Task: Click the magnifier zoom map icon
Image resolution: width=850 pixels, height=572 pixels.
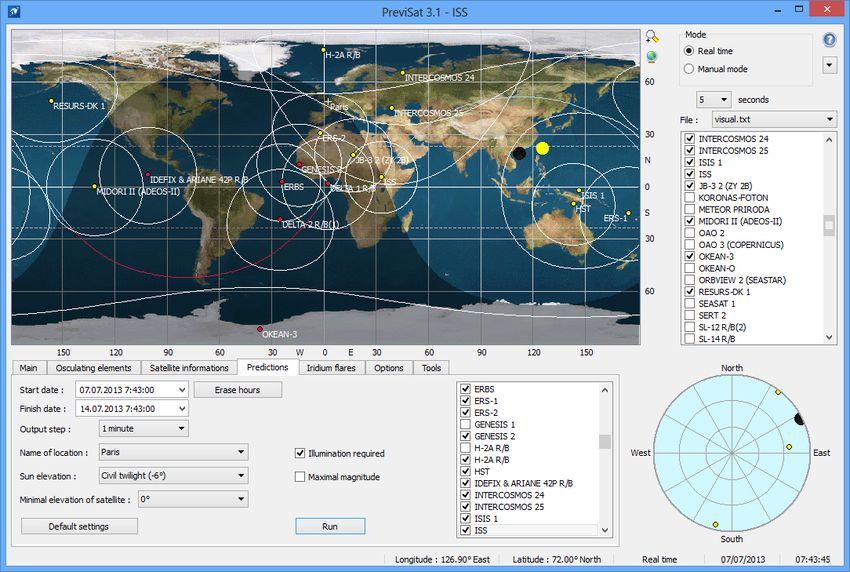Action: click(x=653, y=35)
